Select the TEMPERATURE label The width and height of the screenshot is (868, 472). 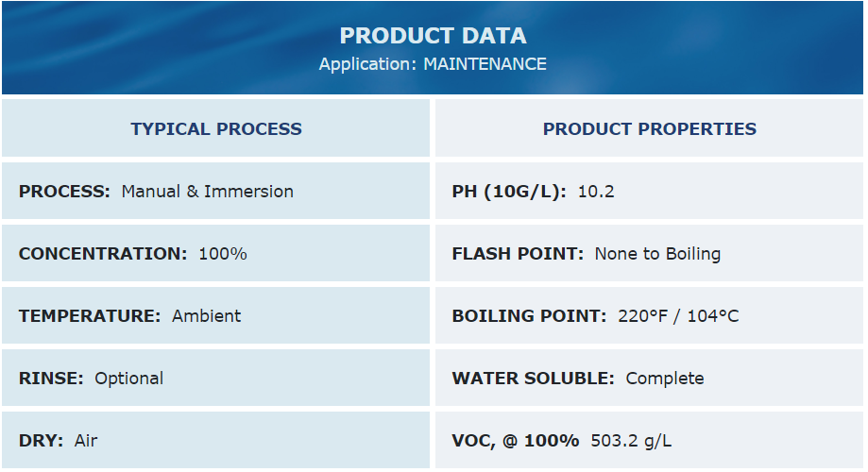point(90,316)
